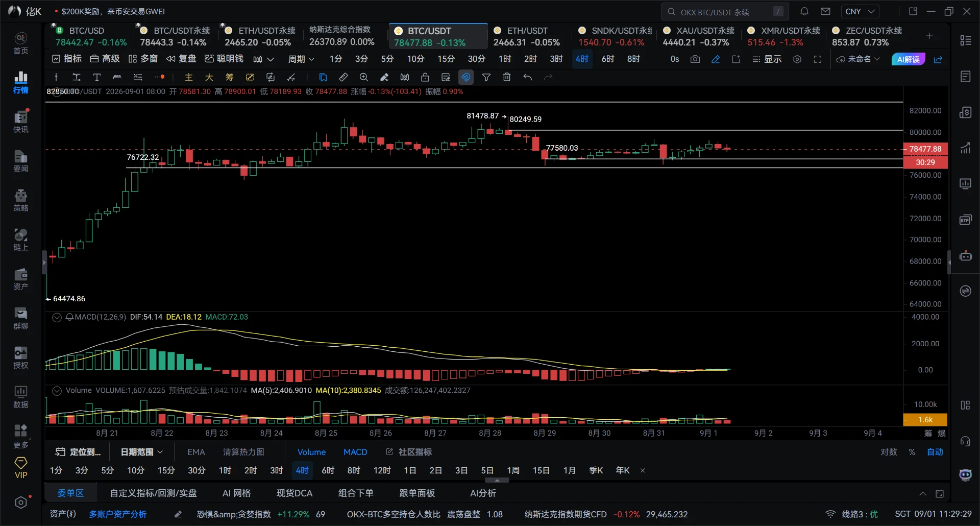
Task: Click the bookmark drawing icon
Action: (x=323, y=77)
